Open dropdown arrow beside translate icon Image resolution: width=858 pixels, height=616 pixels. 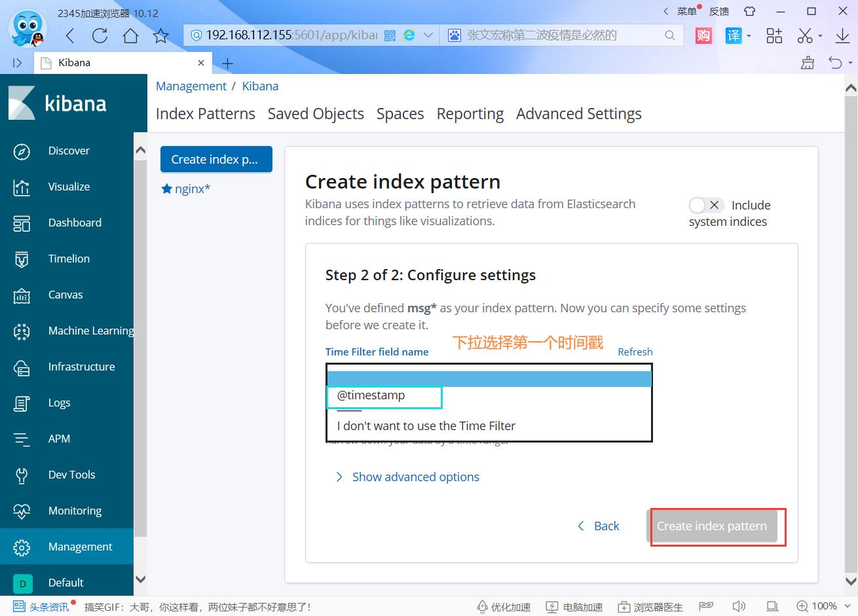(x=749, y=36)
